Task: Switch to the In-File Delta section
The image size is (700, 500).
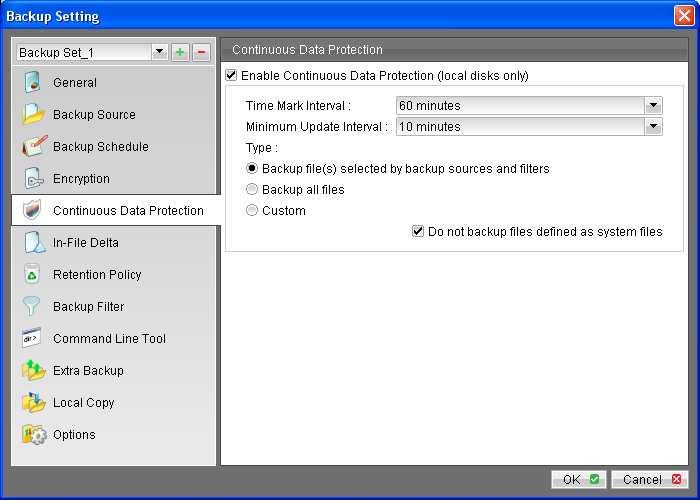Action: pos(86,243)
